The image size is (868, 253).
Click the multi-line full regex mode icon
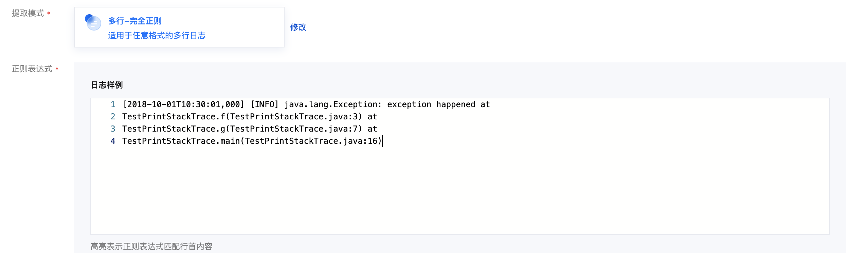pos(93,22)
